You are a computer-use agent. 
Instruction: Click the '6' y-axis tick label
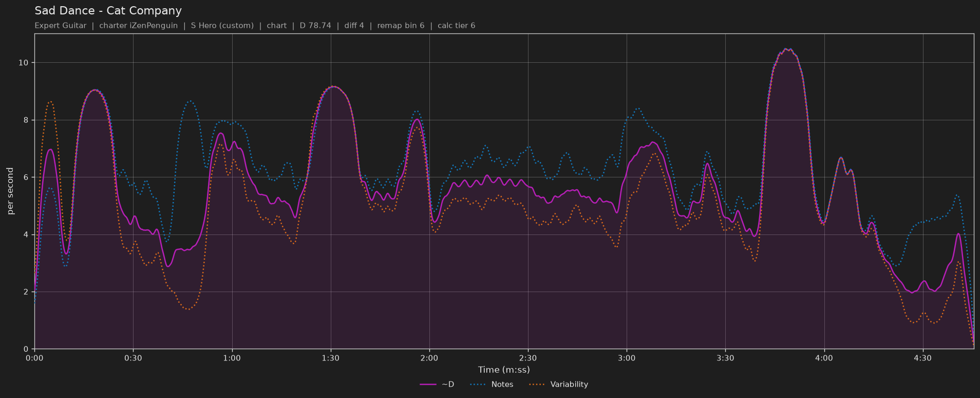click(26, 177)
